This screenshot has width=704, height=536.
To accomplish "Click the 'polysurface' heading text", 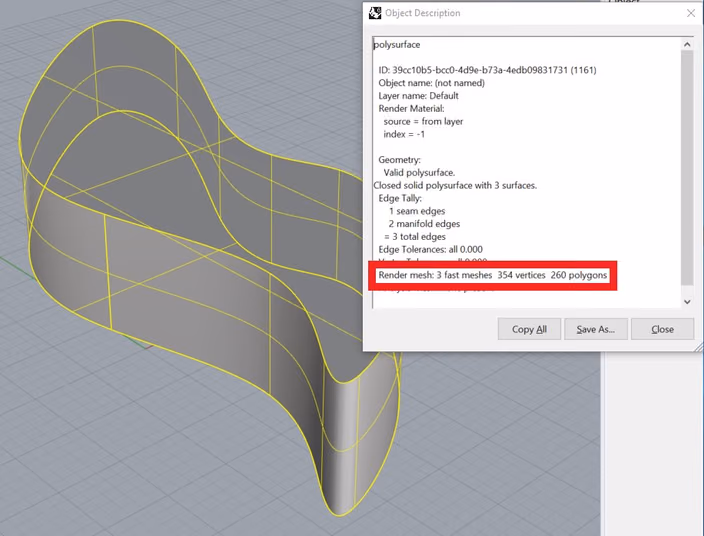I will coord(397,44).
